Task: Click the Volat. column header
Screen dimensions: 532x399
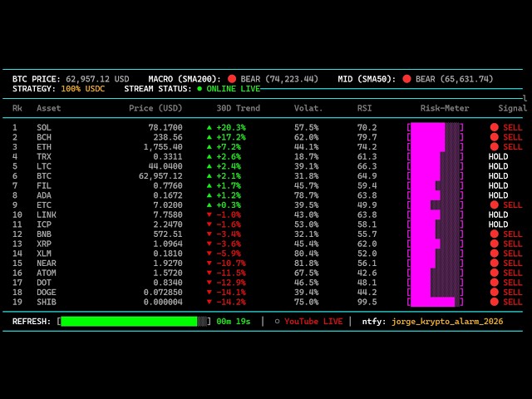Action: pos(308,108)
